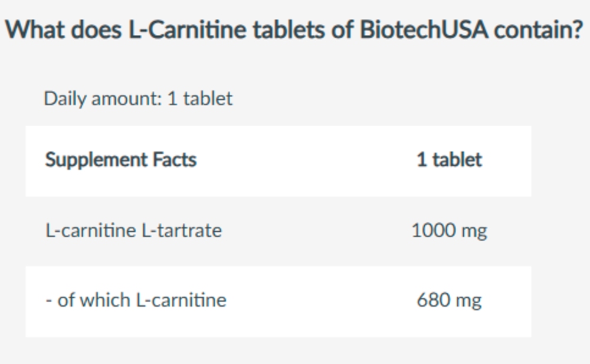Click the mg unit after 1000
590x364 pixels.
point(474,232)
